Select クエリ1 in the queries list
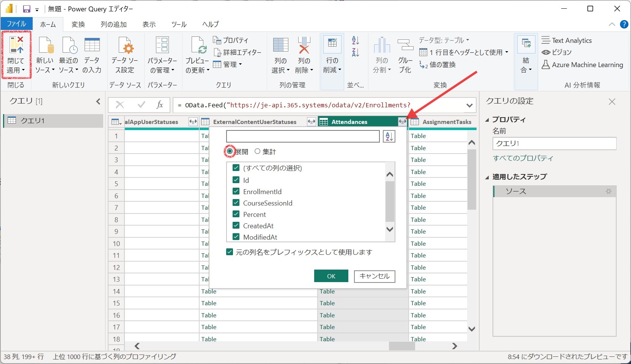This screenshot has width=631, height=364. tap(53, 121)
